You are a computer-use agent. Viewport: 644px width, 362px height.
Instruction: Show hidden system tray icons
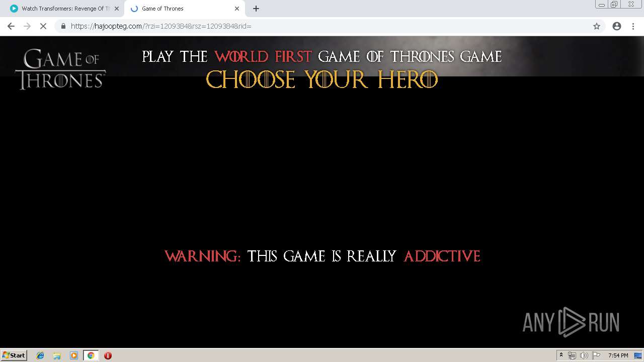click(x=561, y=355)
